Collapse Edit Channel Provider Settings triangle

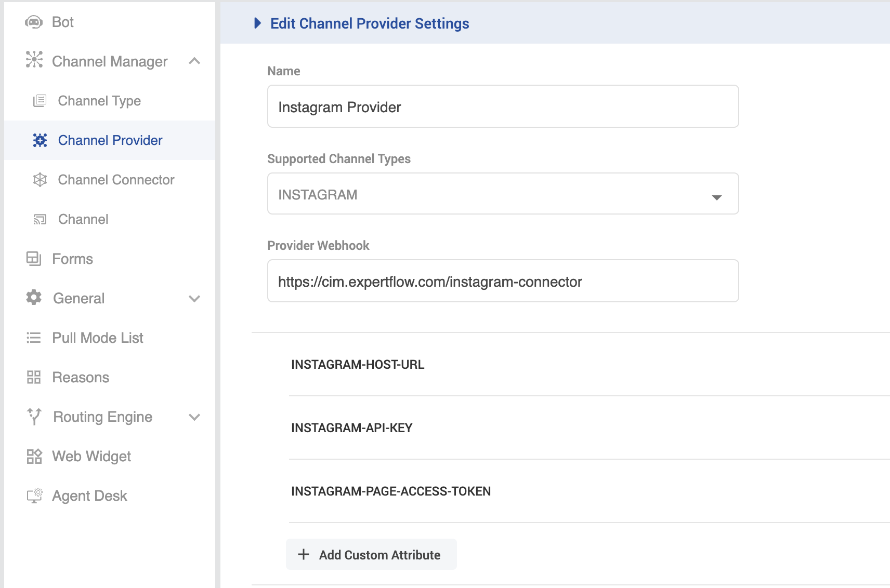coord(257,23)
